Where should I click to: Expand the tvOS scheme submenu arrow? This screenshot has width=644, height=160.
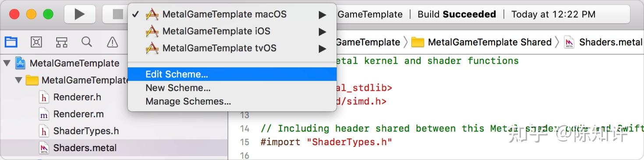pos(322,49)
